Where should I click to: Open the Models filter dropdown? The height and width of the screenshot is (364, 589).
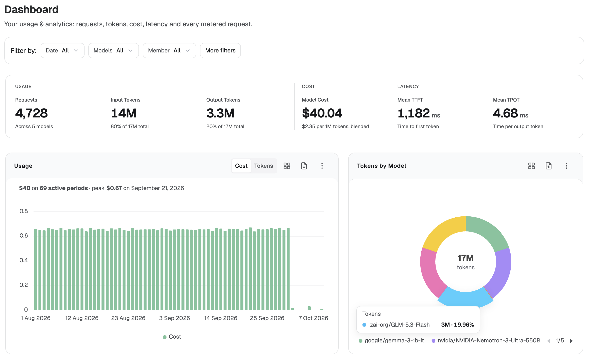114,51
